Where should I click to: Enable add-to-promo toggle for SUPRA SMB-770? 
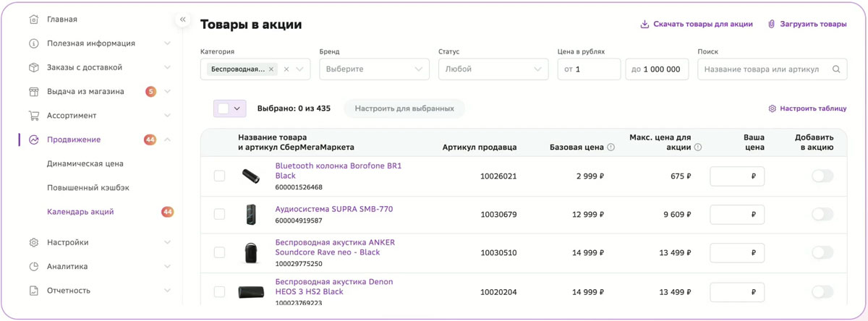(x=822, y=214)
